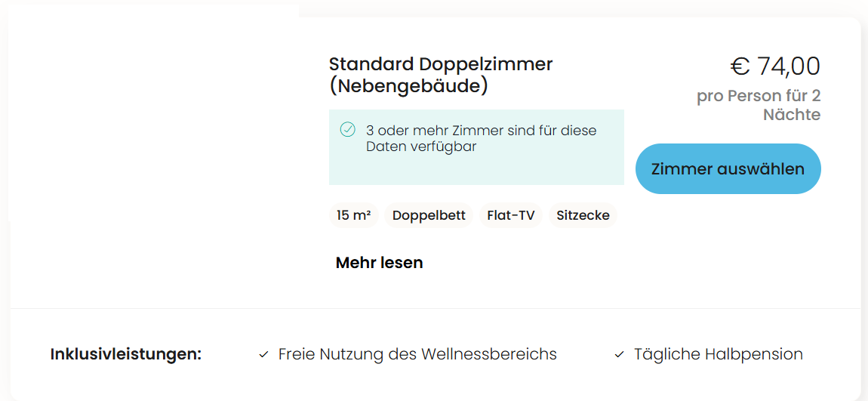Click the (Nebengebäude) subtitle line

[x=408, y=86]
